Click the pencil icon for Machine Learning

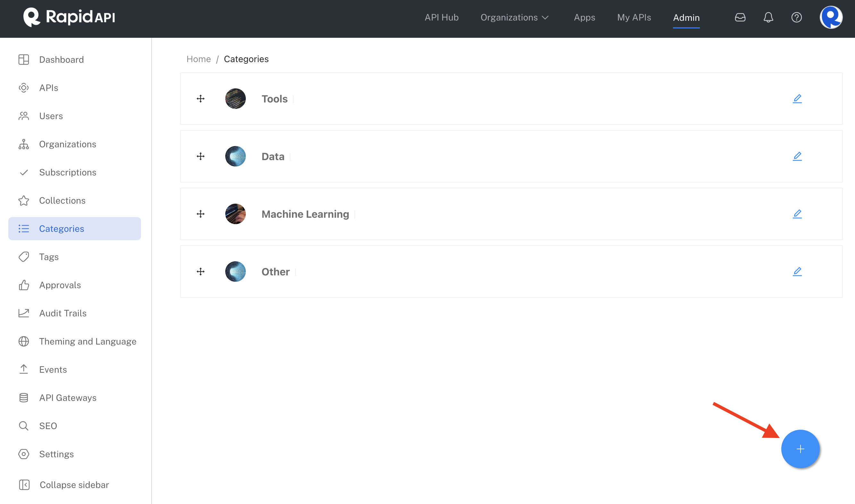[797, 214]
